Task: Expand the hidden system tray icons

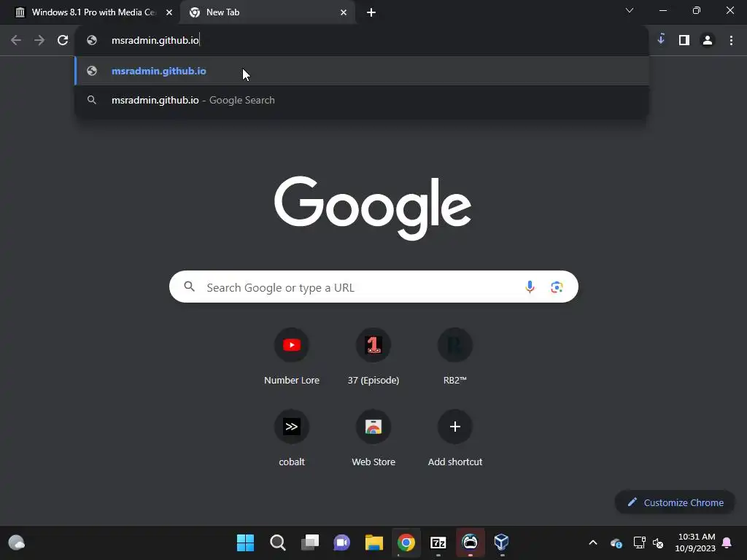Action: point(592,542)
